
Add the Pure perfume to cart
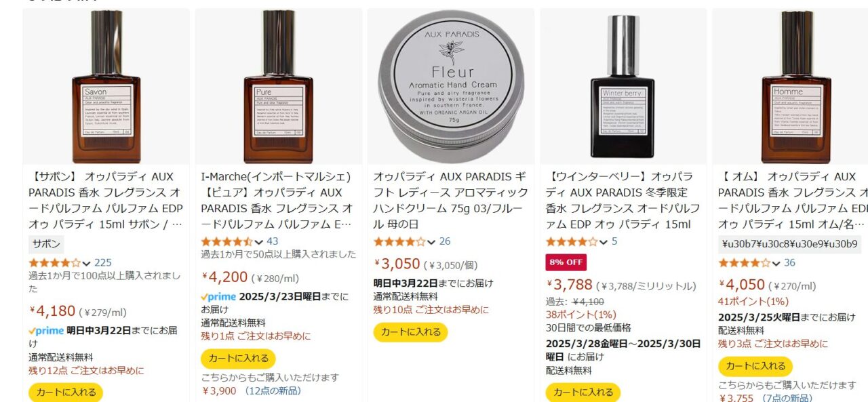238,359
